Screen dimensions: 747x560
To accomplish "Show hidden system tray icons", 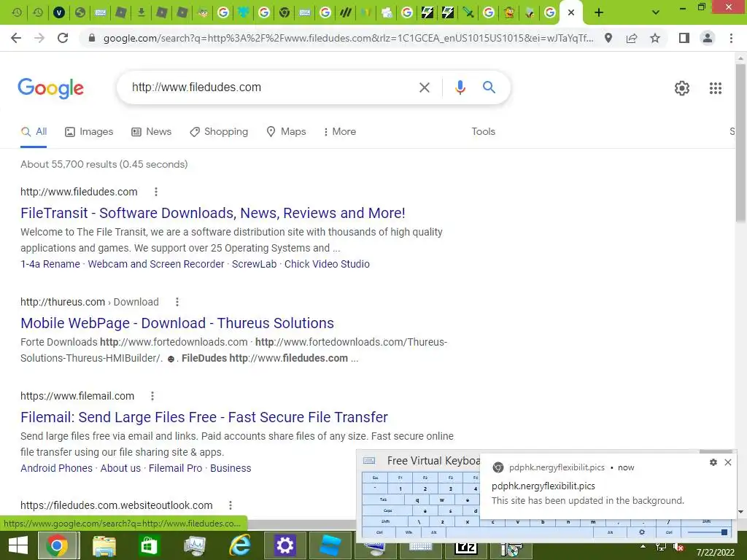I will click(643, 547).
